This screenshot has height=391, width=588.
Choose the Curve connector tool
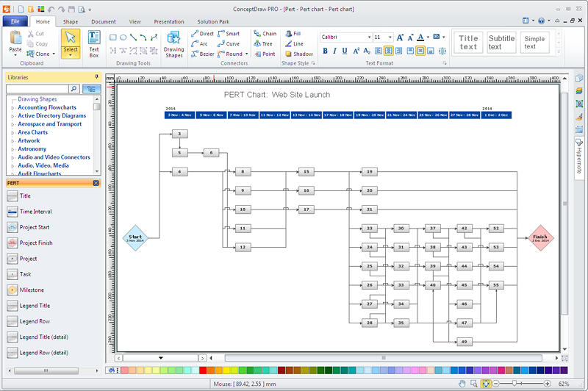point(229,44)
